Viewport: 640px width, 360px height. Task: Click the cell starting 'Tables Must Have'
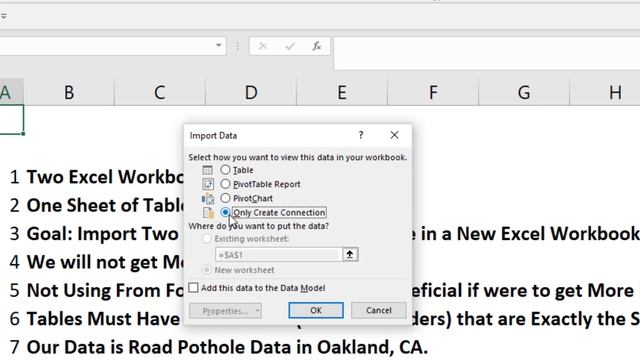[x=103, y=319]
